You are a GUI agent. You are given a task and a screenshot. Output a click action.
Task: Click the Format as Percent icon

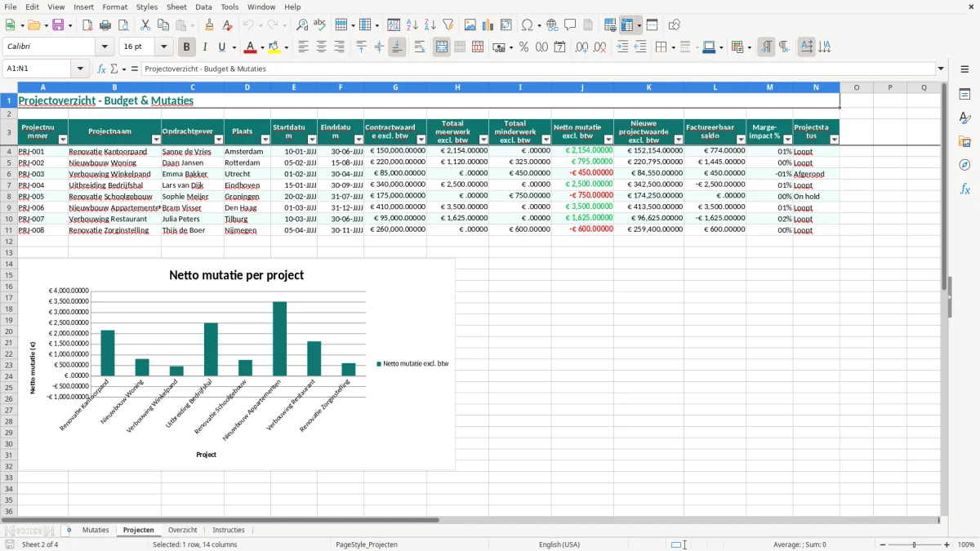click(x=523, y=47)
